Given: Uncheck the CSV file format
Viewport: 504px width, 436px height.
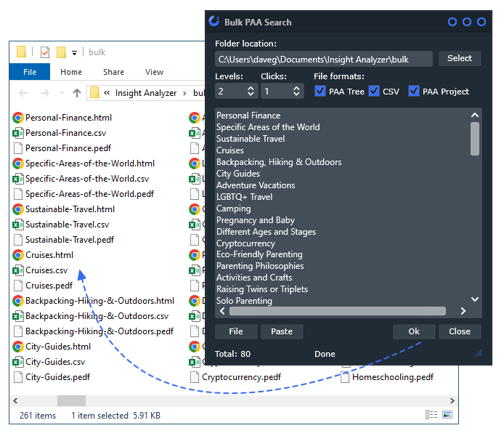Looking at the screenshot, I should click(x=374, y=91).
